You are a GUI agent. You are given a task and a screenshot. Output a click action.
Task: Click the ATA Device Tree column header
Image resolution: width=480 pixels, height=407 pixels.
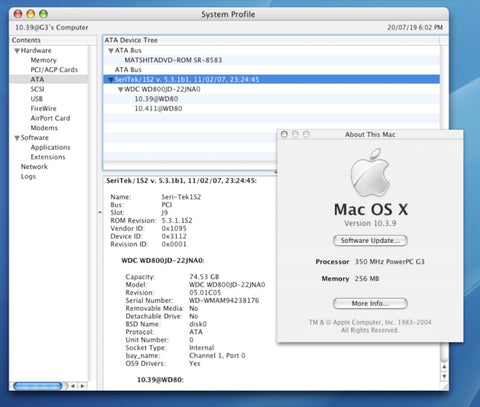271,40
